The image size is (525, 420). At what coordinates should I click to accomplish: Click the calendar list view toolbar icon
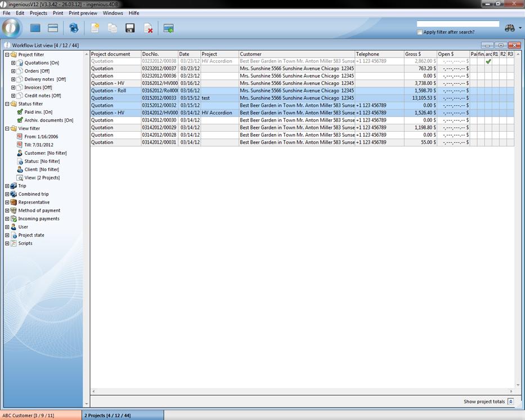tap(53, 28)
